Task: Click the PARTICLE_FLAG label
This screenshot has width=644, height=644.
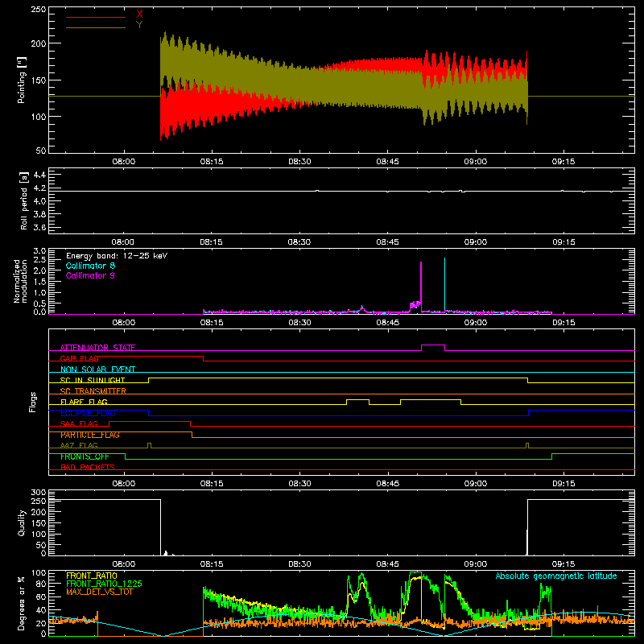Action: pos(90,435)
